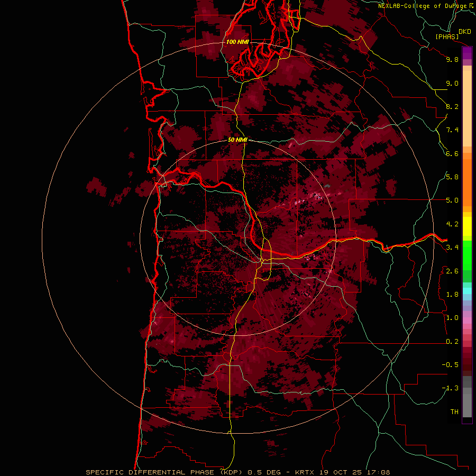Click the 9.0 scale value
The height and width of the screenshot is (476, 476).
tap(452, 83)
